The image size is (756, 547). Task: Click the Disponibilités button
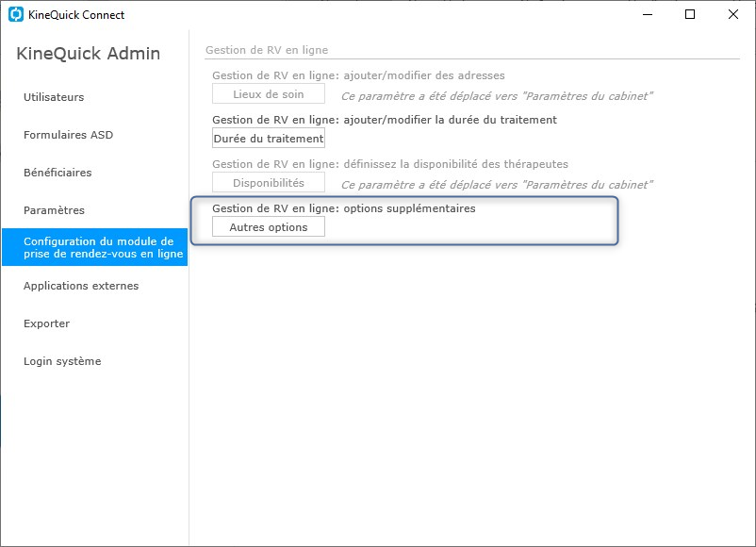tap(269, 183)
